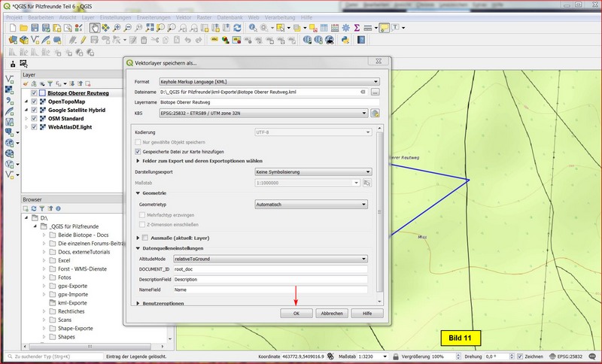This screenshot has width=602, height=364.
Task: Toggle visibility of OpenTopoMap layer
Action: pyautogui.click(x=34, y=102)
